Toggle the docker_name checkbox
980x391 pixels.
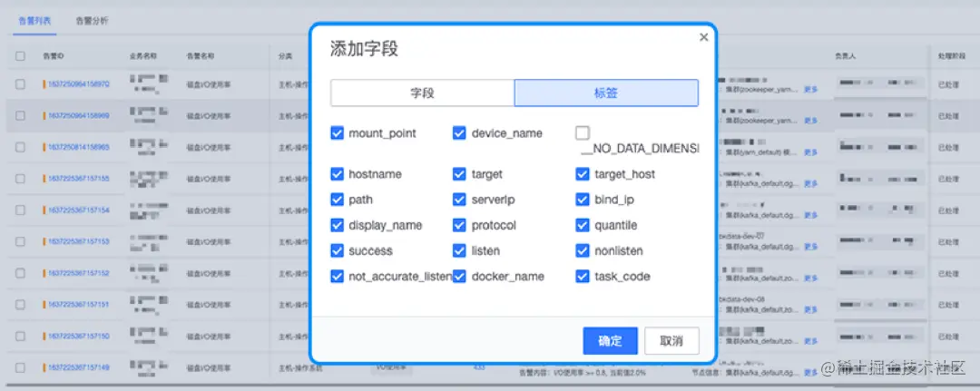pyautogui.click(x=459, y=276)
